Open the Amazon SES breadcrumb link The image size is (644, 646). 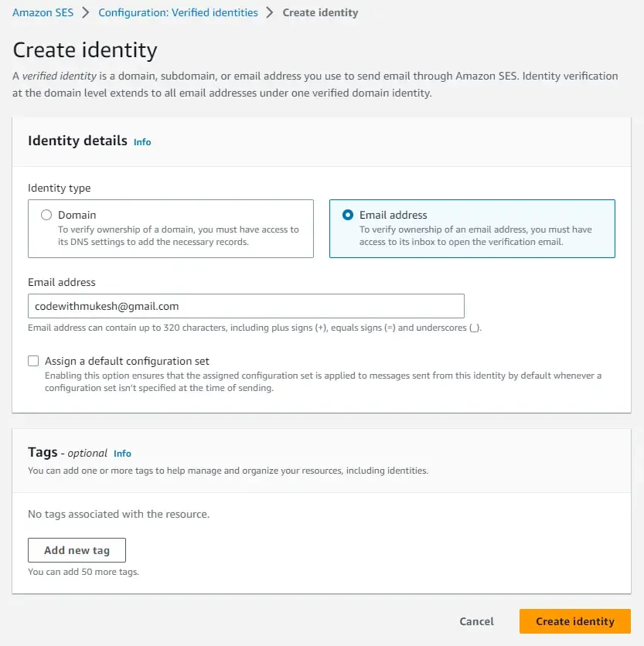(43, 12)
